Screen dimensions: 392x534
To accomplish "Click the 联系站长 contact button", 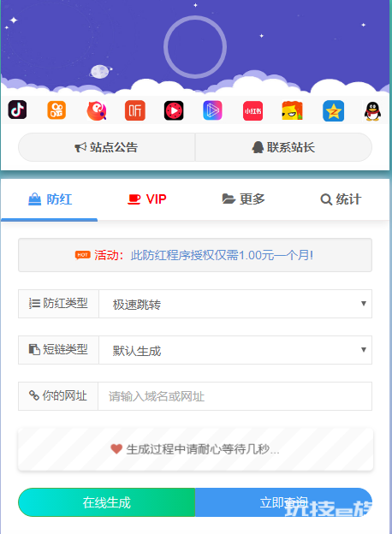I will point(283,147).
